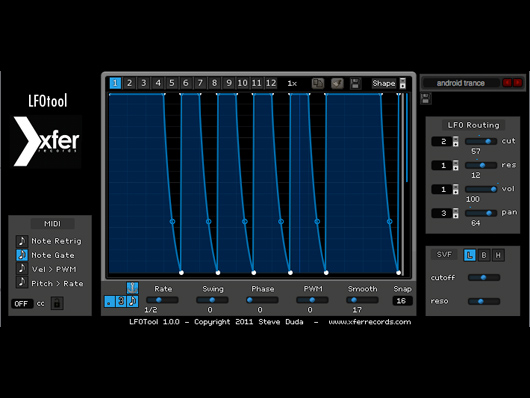Click the copy graph icon in toolbar
The width and height of the screenshot is (530, 398).
click(317, 83)
